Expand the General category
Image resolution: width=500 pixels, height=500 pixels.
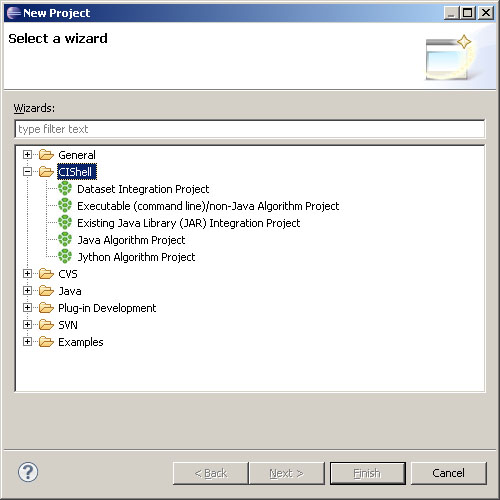click(x=27, y=155)
